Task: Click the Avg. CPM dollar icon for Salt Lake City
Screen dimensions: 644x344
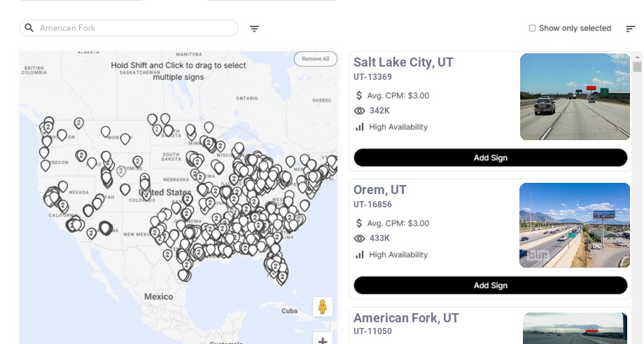Action: 359,95
